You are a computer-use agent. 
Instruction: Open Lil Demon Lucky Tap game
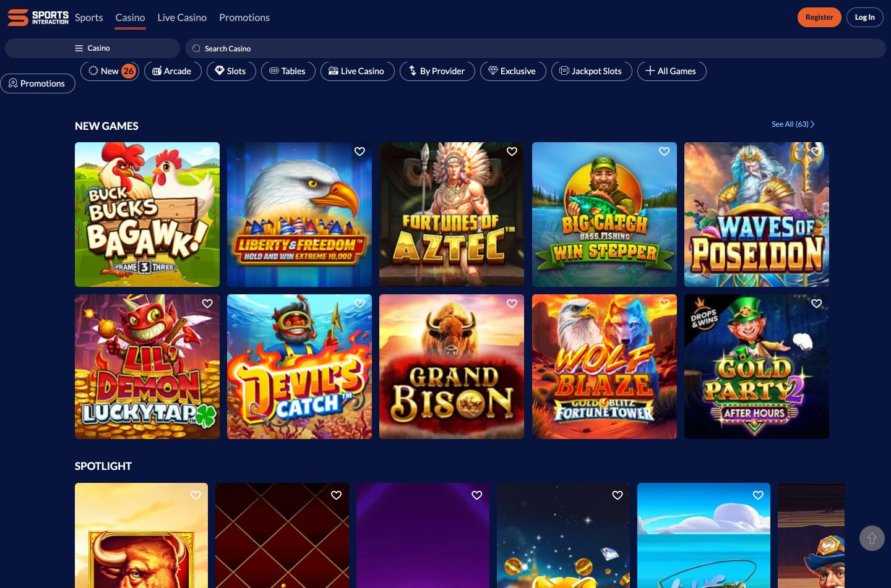click(x=147, y=367)
